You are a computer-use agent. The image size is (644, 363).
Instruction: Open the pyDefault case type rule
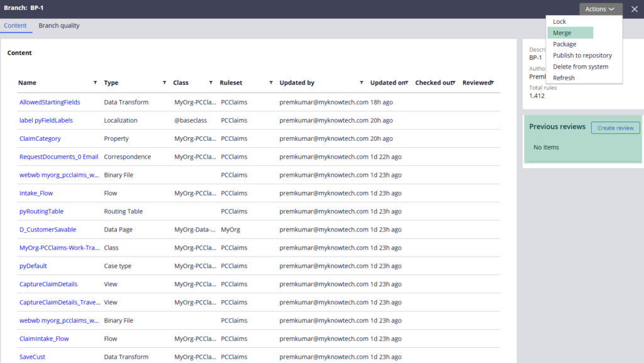coord(33,265)
